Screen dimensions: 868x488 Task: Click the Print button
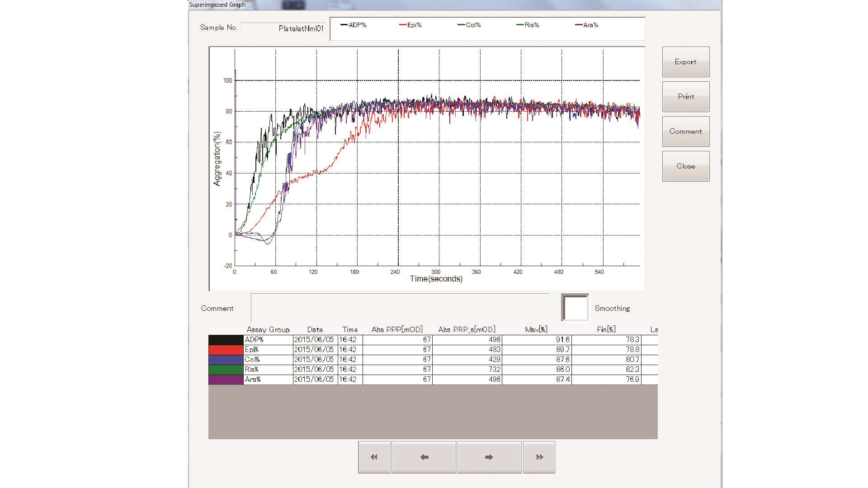click(x=686, y=97)
